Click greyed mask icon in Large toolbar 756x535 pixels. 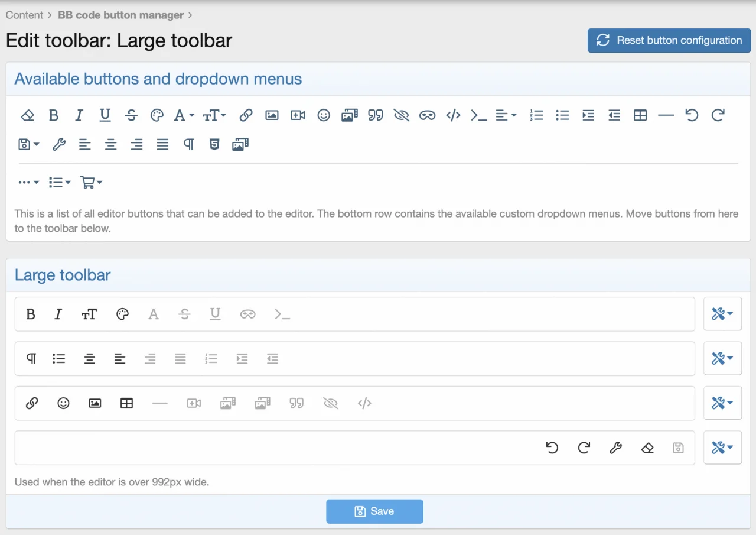(x=248, y=314)
